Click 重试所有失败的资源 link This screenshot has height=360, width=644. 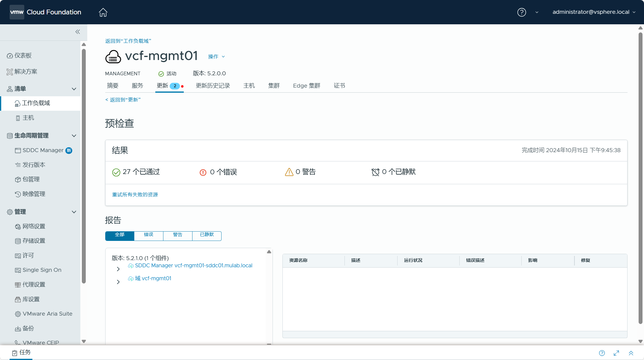[x=135, y=194]
